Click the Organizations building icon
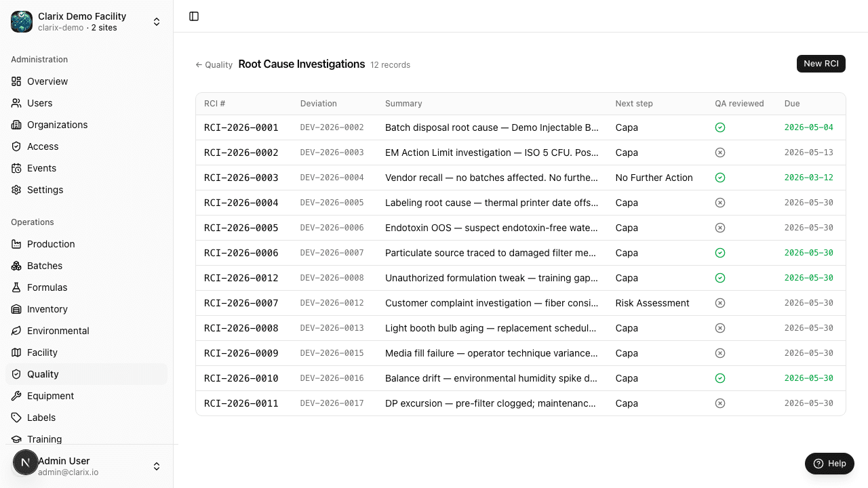This screenshot has width=868, height=488. [x=16, y=125]
